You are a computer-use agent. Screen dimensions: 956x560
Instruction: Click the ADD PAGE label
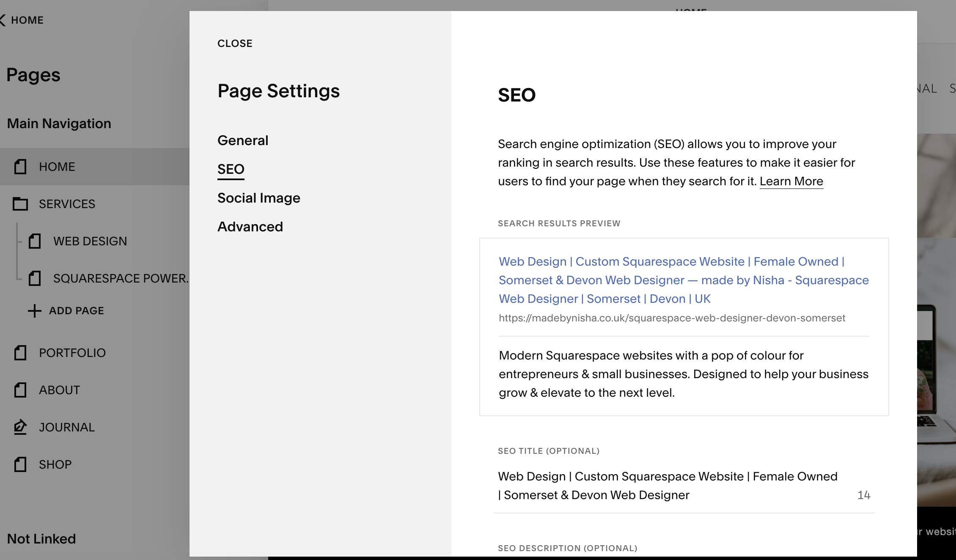77,311
